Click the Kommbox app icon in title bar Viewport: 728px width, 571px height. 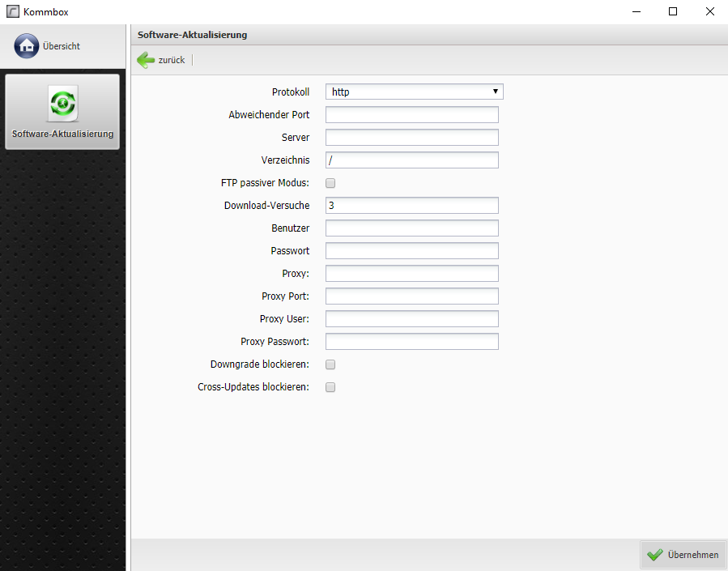click(12, 11)
